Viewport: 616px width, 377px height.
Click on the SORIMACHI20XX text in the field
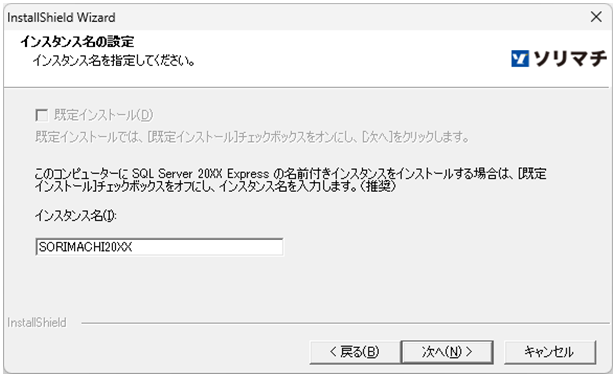(x=85, y=247)
